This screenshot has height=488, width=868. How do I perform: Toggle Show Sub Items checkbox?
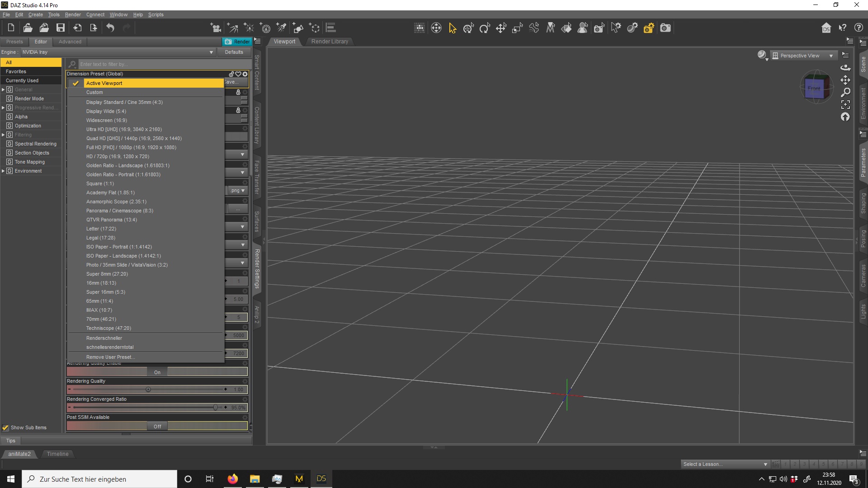click(5, 427)
